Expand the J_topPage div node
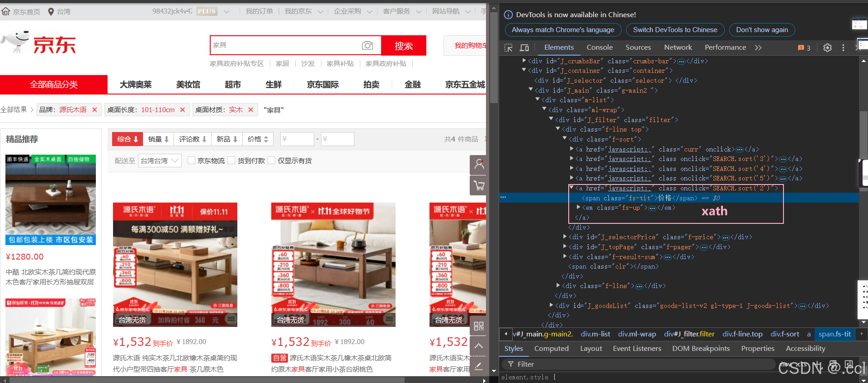This screenshot has height=383, width=868. click(565, 246)
